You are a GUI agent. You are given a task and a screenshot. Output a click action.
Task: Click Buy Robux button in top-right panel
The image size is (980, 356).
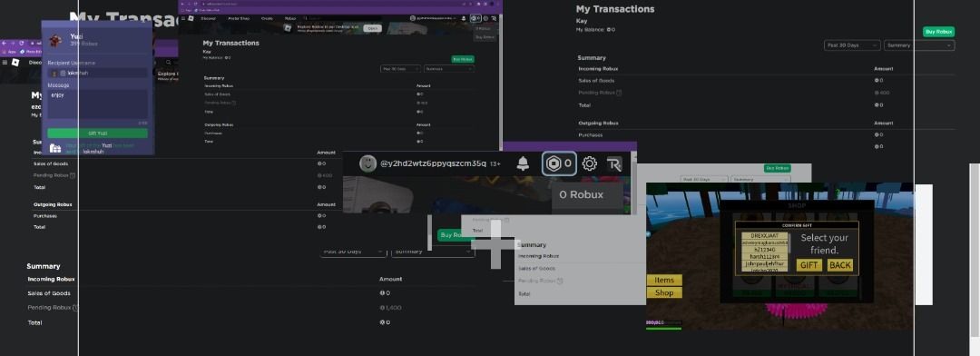[x=939, y=32]
